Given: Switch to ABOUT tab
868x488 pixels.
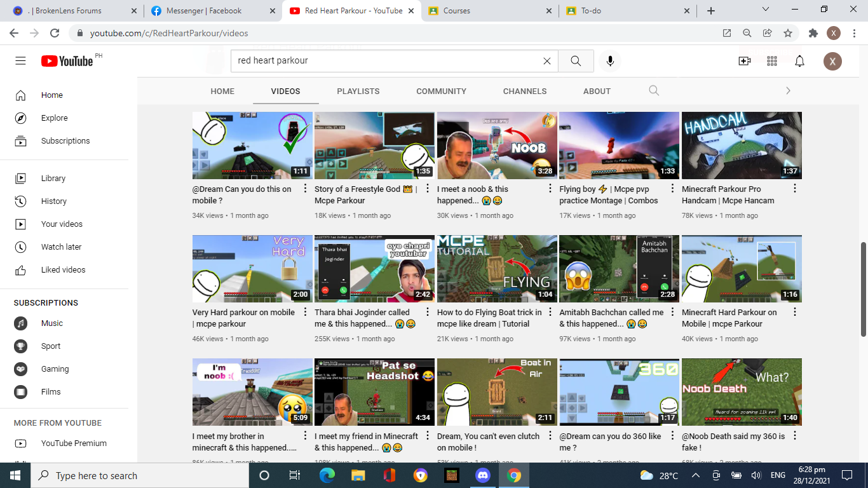Looking at the screenshot, I should click(x=597, y=91).
